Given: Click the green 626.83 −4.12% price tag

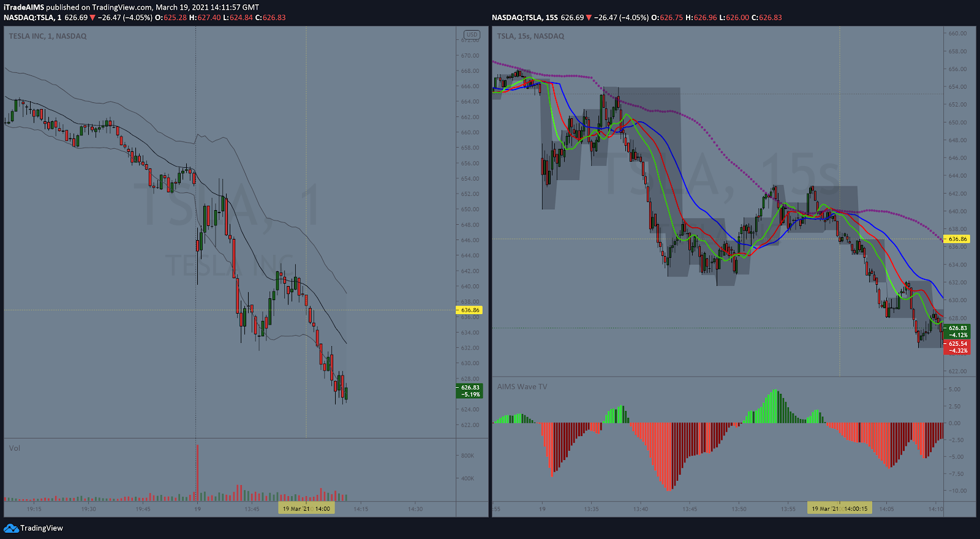Looking at the screenshot, I should [957, 331].
